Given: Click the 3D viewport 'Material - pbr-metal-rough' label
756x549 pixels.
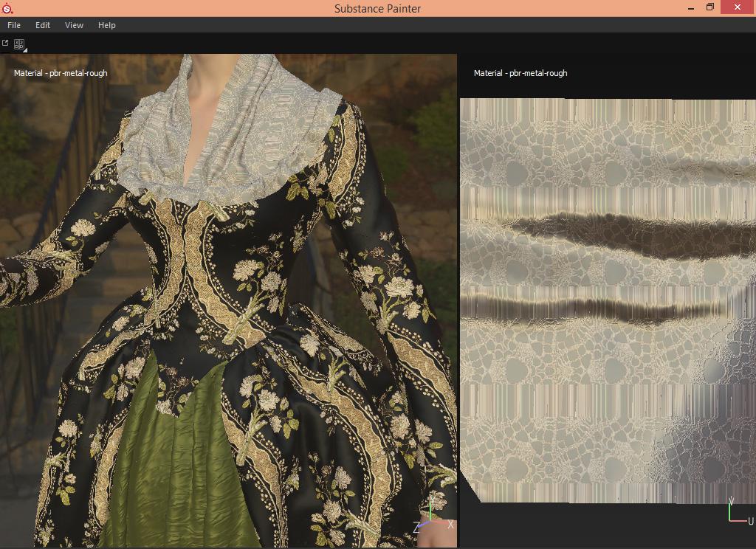Looking at the screenshot, I should [x=61, y=73].
